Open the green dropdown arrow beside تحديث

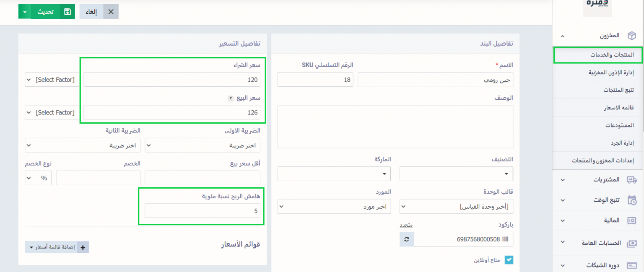click(25, 12)
